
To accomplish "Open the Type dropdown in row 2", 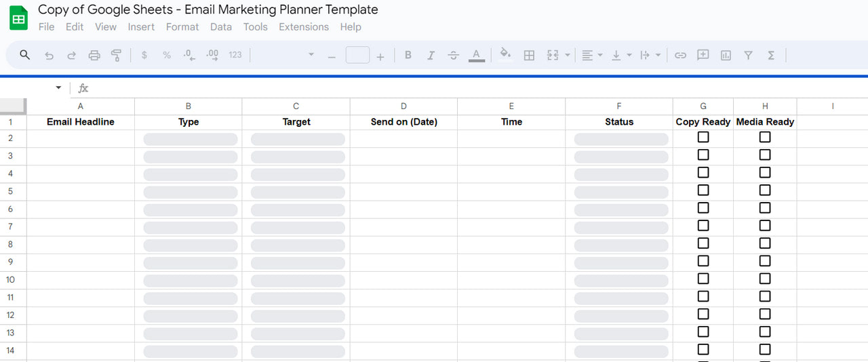I will click(x=191, y=139).
